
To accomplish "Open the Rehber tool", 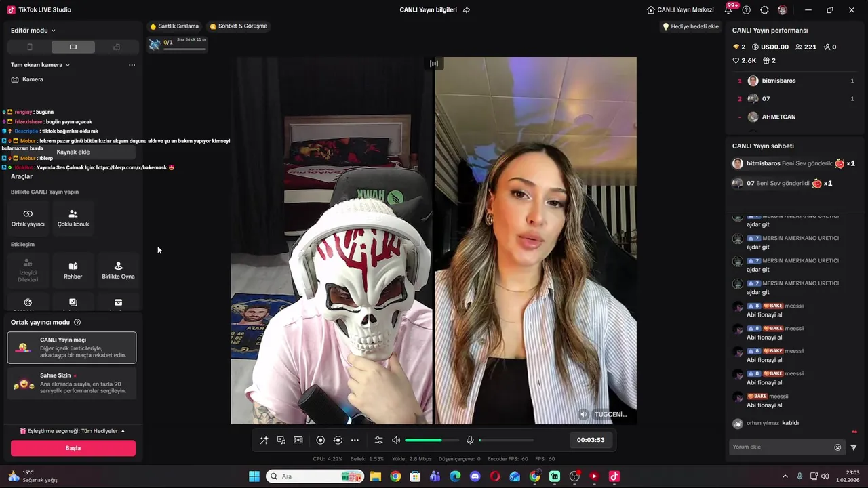I will 73,270.
